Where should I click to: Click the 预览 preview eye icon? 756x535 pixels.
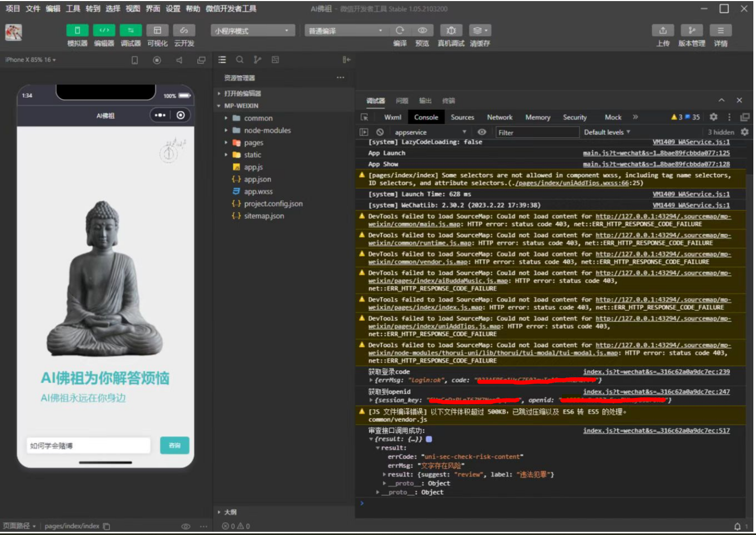point(422,30)
